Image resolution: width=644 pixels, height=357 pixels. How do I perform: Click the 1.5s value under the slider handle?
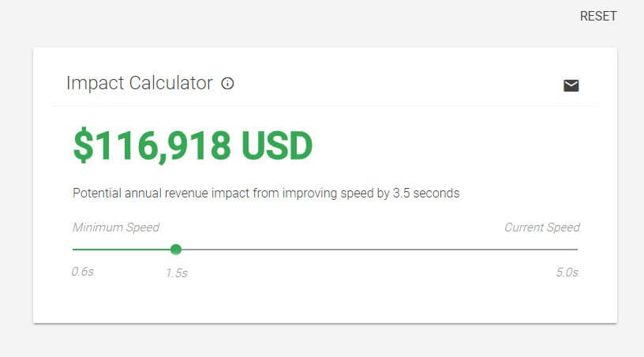(x=176, y=273)
